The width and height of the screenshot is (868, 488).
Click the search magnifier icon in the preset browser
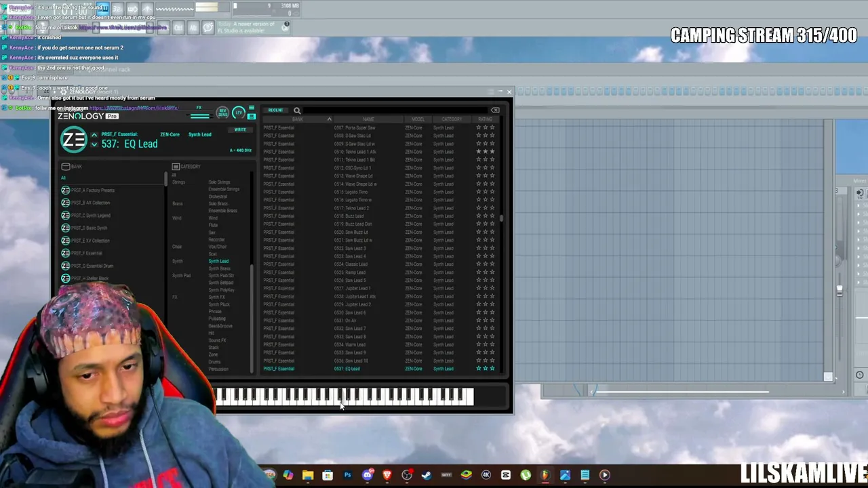[297, 110]
